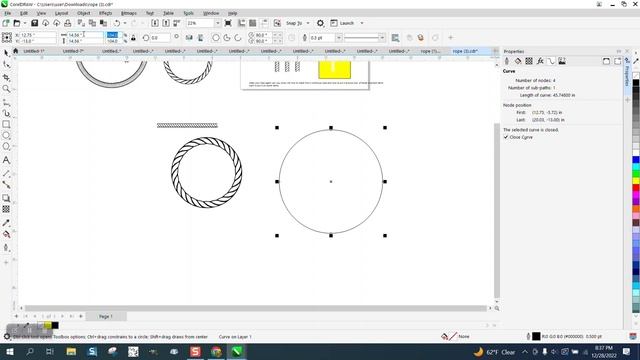Click the orange palette swatch
Viewport: 640px width, 360px height.
(x=636, y=209)
